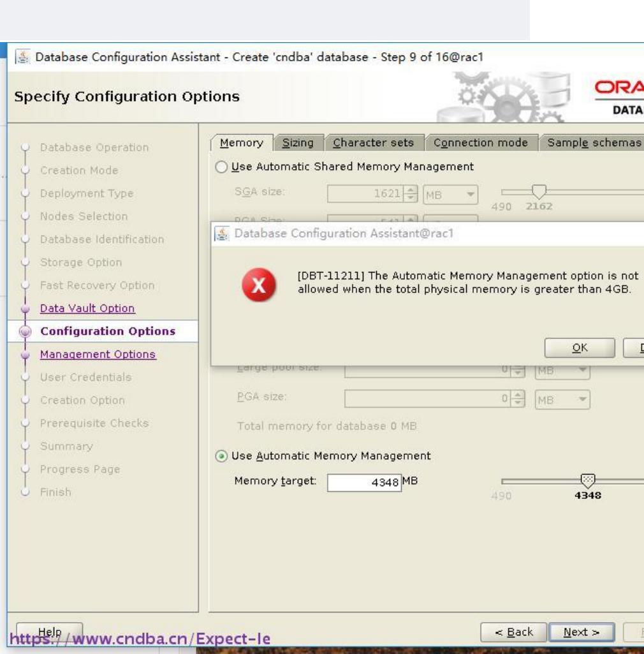The image size is (644, 654).
Task: Click the Memory target input field
Action: pos(364,482)
